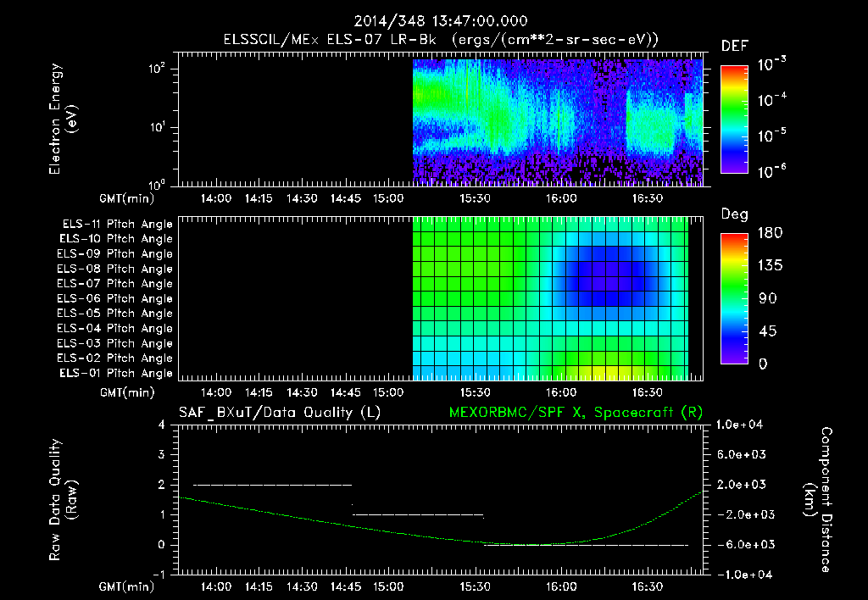Click the pitch angle heatmap grid
This screenshot has height=600, width=868.
(550, 298)
